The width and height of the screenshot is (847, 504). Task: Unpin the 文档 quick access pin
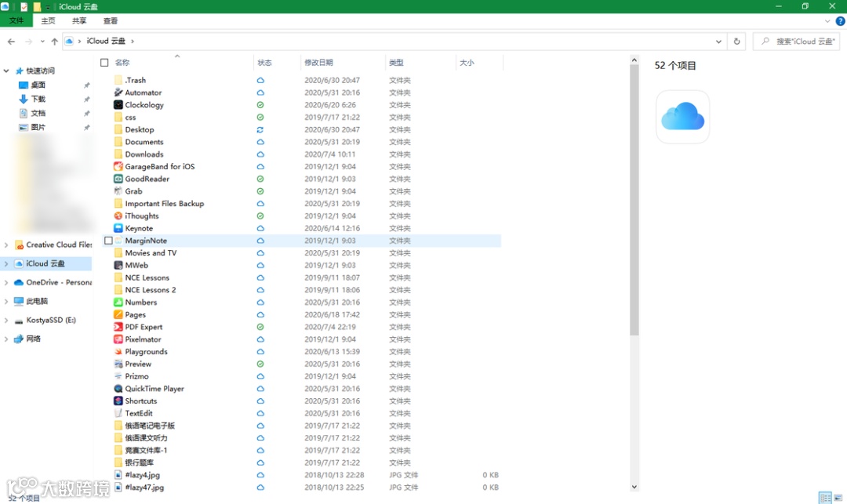pos(86,114)
